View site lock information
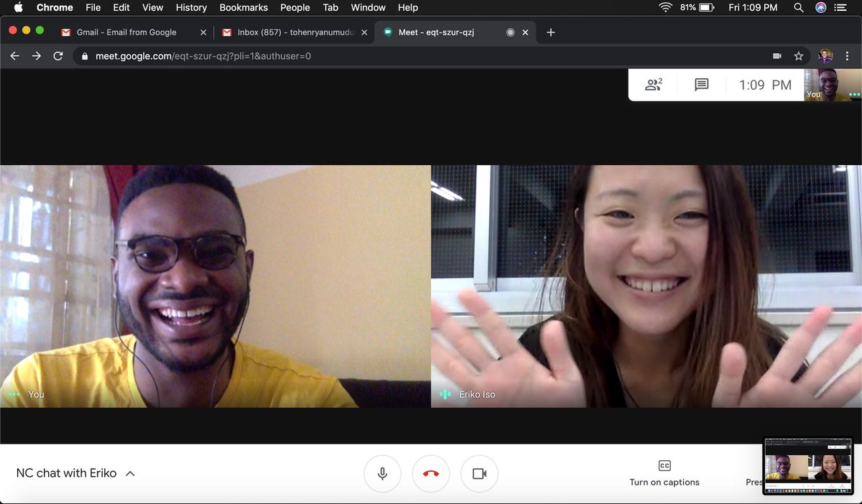Screen dimensions: 862x504 [85, 56]
